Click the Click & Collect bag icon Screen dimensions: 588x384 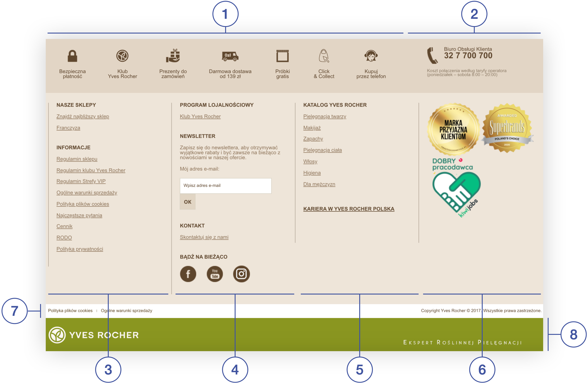coord(324,56)
